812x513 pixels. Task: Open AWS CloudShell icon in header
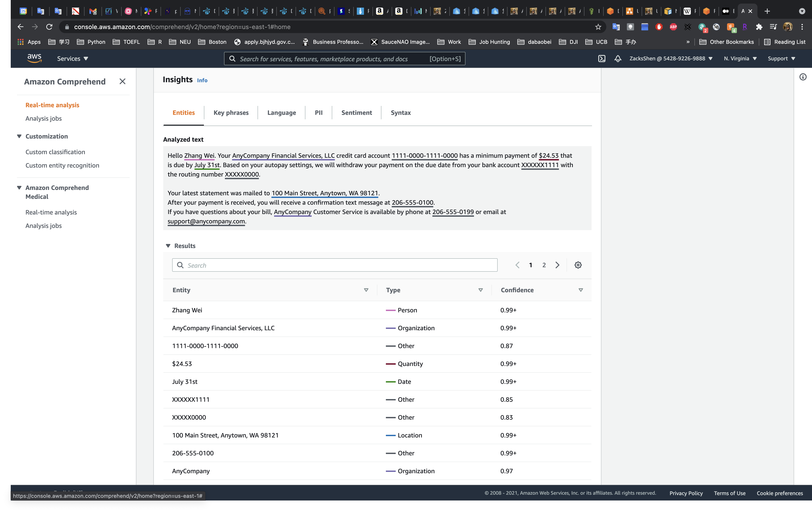click(x=602, y=59)
